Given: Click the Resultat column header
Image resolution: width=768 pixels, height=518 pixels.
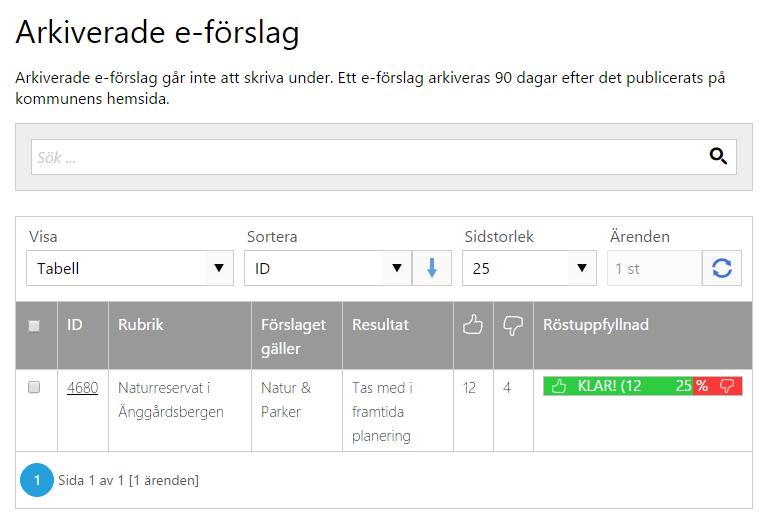Looking at the screenshot, I should point(380,325).
